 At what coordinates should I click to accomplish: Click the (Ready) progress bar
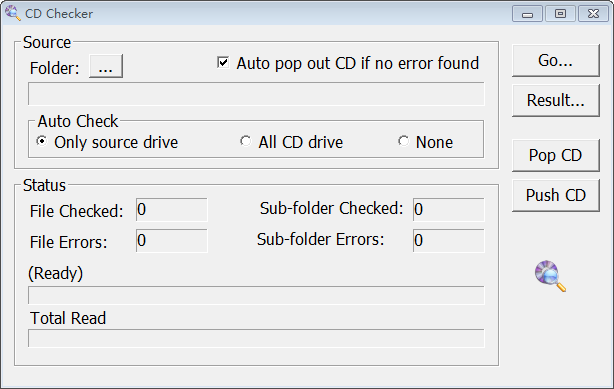coord(256,295)
